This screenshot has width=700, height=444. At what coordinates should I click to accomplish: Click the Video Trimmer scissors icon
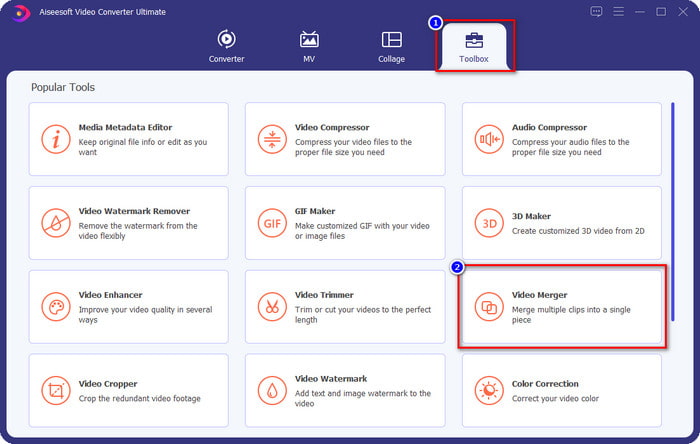[x=272, y=307]
